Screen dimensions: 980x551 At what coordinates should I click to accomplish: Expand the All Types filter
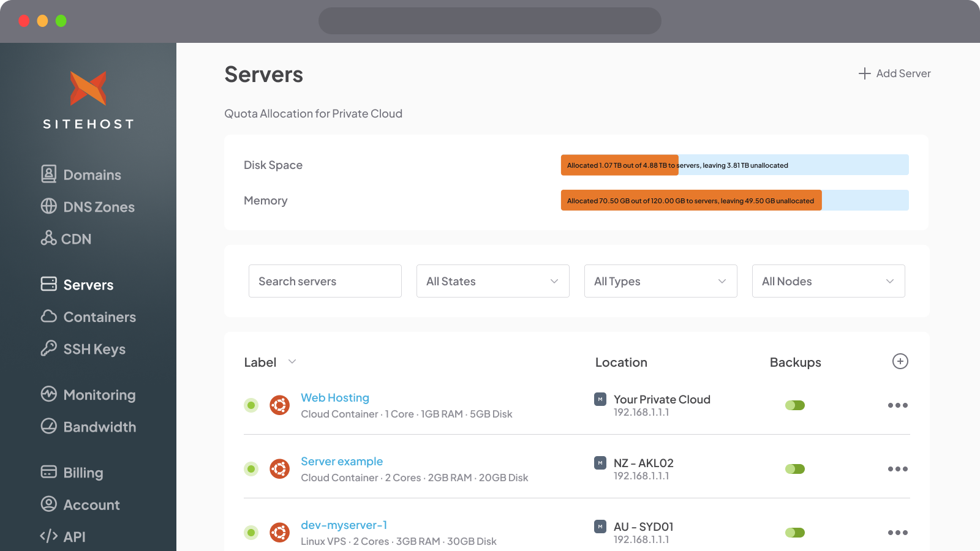point(660,281)
